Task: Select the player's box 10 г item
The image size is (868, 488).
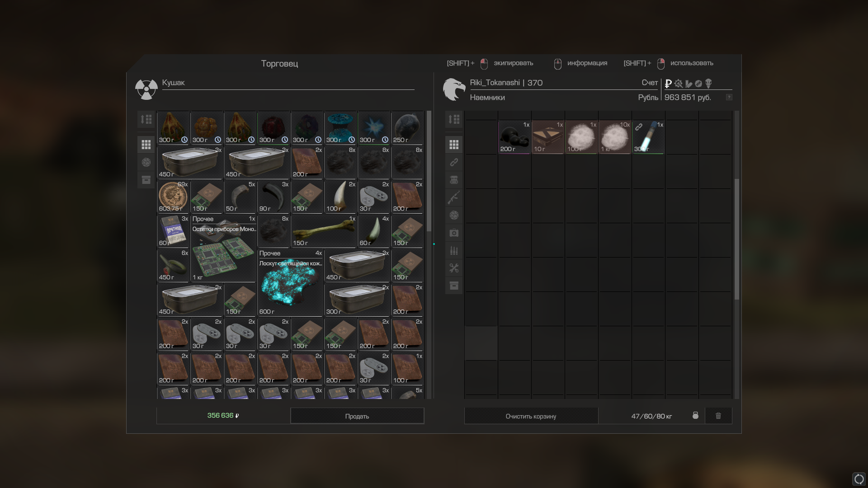Action: (x=548, y=137)
